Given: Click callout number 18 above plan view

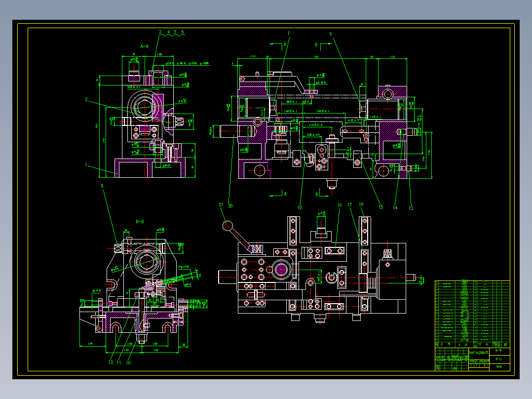Looking at the screenshot, I should [x=340, y=205].
